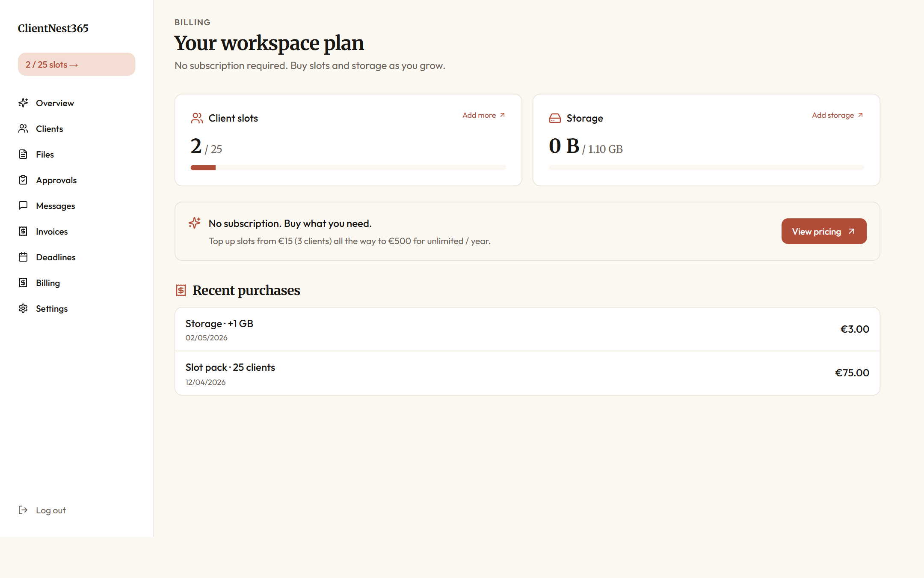Click the Approvals clipboard icon in sidebar
This screenshot has width=924, height=578.
23,180
